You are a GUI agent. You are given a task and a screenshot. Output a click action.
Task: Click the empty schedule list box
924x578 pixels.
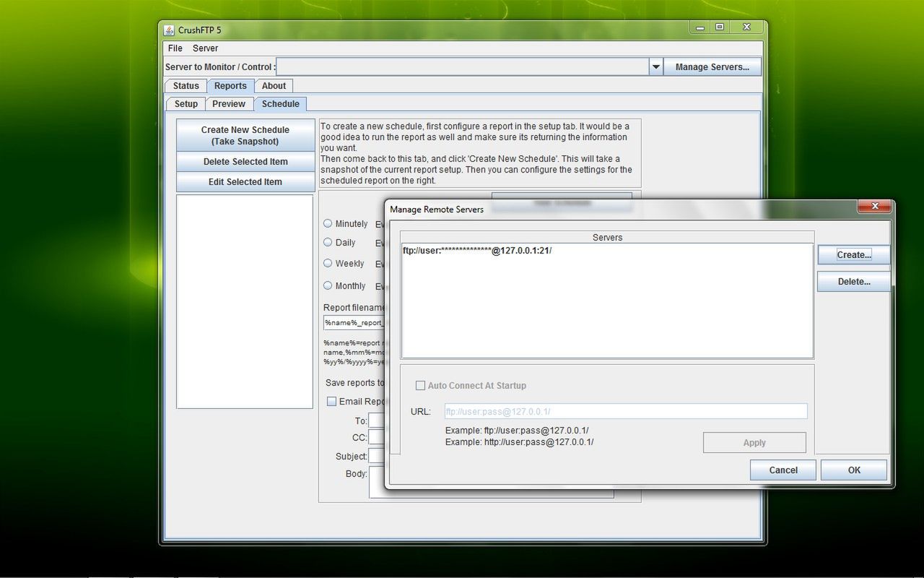pos(245,301)
